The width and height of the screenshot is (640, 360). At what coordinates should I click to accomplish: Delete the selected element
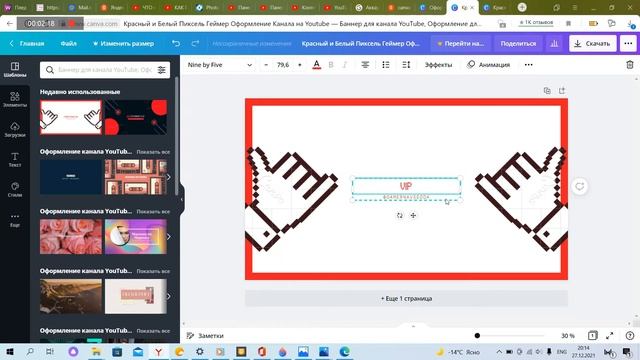pos(630,65)
